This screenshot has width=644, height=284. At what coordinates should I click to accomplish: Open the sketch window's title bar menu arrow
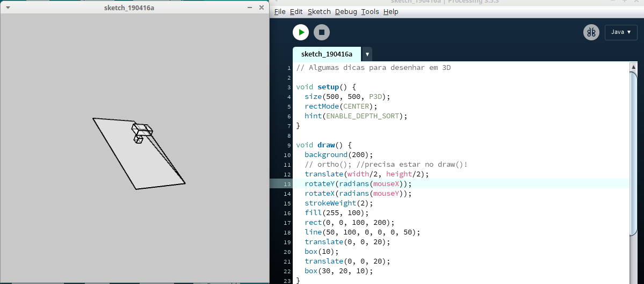click(x=8, y=8)
